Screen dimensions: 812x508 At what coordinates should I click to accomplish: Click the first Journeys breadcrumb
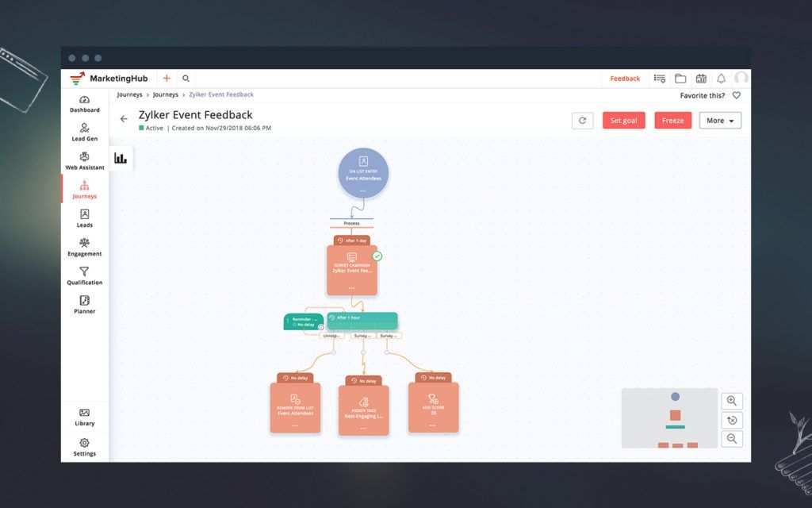tap(129, 95)
